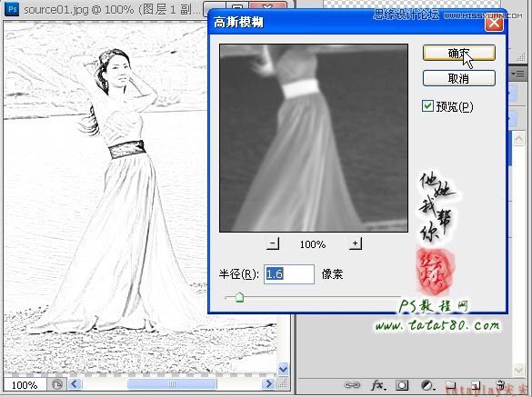532x397 pixels.
Task: Close the 高斯模糊 Gaussian Blur dialog
Action: tap(494, 23)
